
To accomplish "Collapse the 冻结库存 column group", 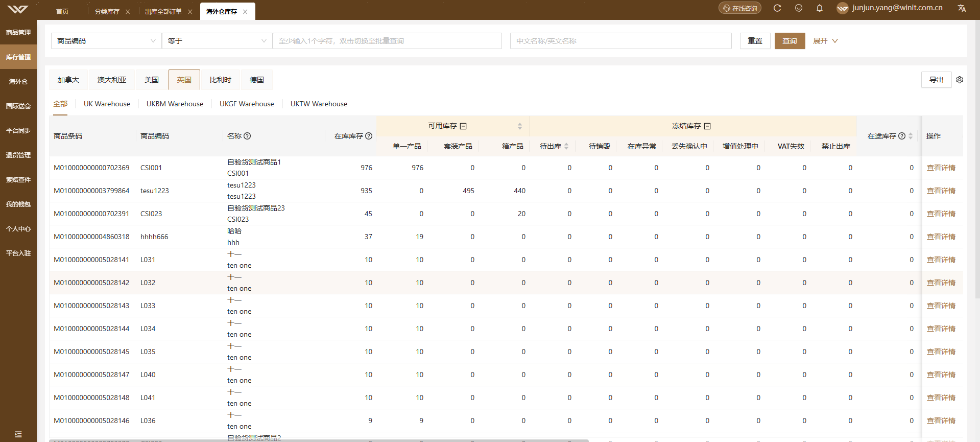I will [x=707, y=126].
